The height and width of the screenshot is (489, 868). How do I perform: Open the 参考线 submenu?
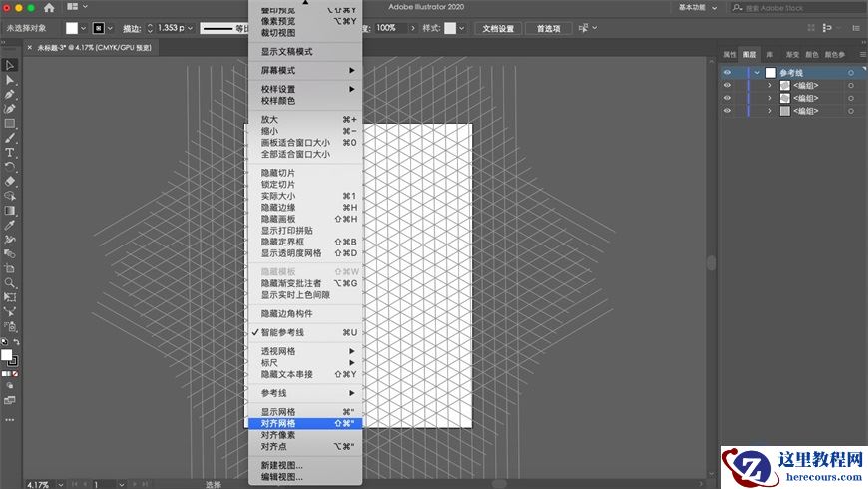pyautogui.click(x=305, y=393)
